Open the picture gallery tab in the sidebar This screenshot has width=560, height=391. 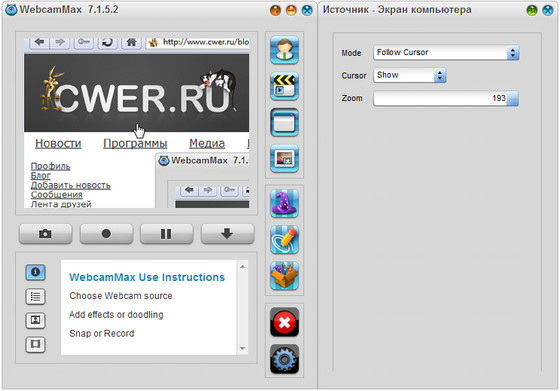35,320
